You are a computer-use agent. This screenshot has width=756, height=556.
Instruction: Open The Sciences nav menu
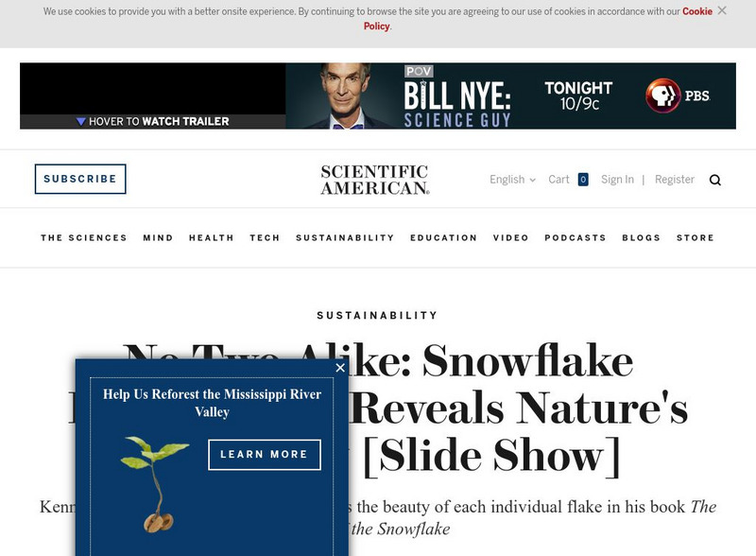pos(84,238)
